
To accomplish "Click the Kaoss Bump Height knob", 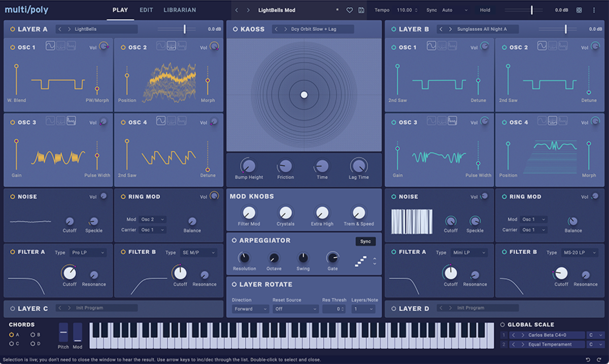I will click(x=249, y=166).
